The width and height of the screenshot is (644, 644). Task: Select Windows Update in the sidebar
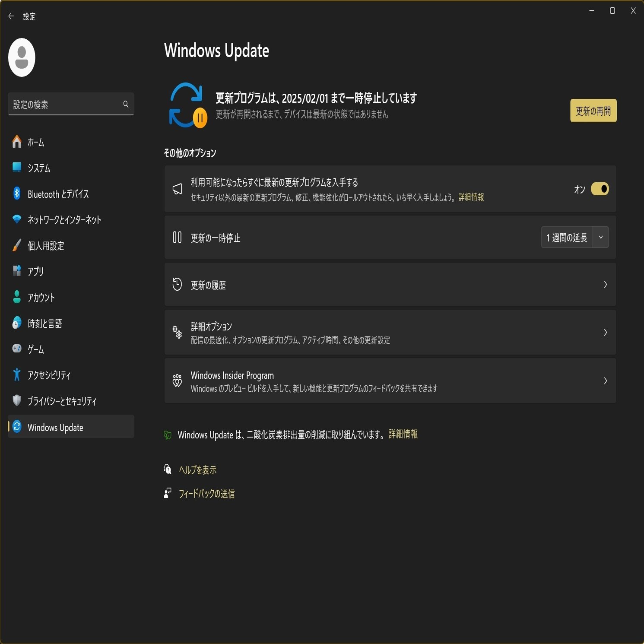point(55,427)
